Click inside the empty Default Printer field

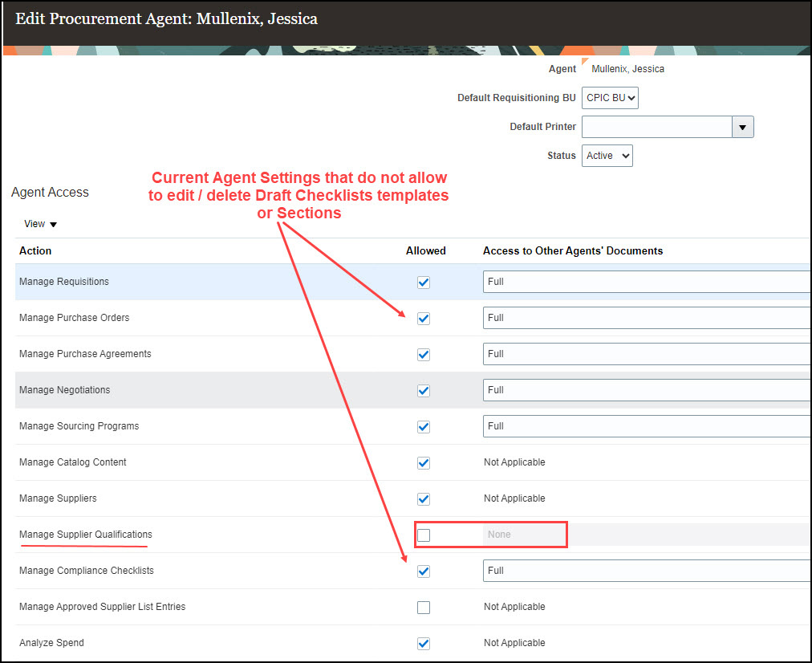tap(658, 127)
